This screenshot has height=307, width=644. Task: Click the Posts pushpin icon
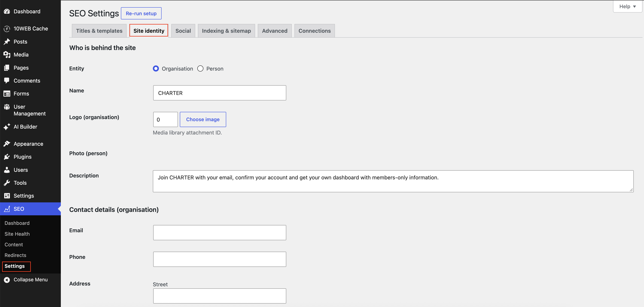(7, 41)
